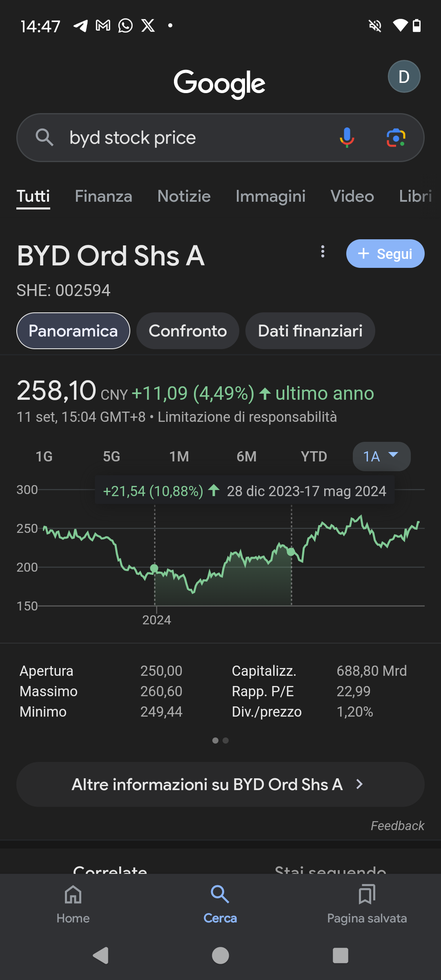The height and width of the screenshot is (980, 441).
Task: Open three-dot options for BYD stock
Action: 323,252
